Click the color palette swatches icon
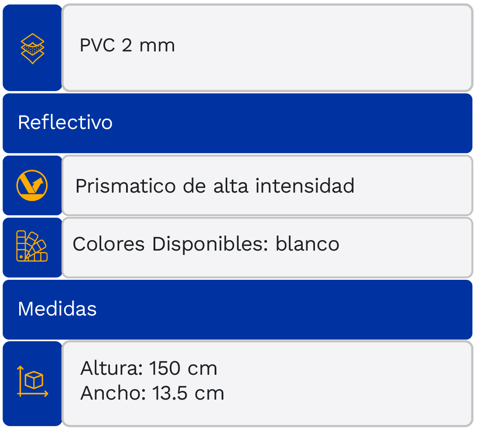The image size is (489, 448). (x=32, y=246)
